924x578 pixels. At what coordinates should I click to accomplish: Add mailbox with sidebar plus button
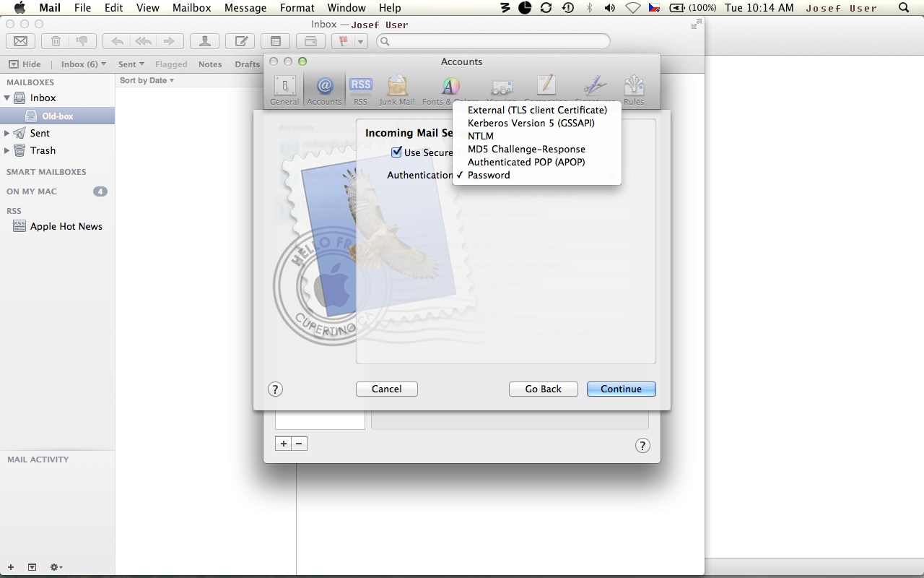(x=10, y=567)
